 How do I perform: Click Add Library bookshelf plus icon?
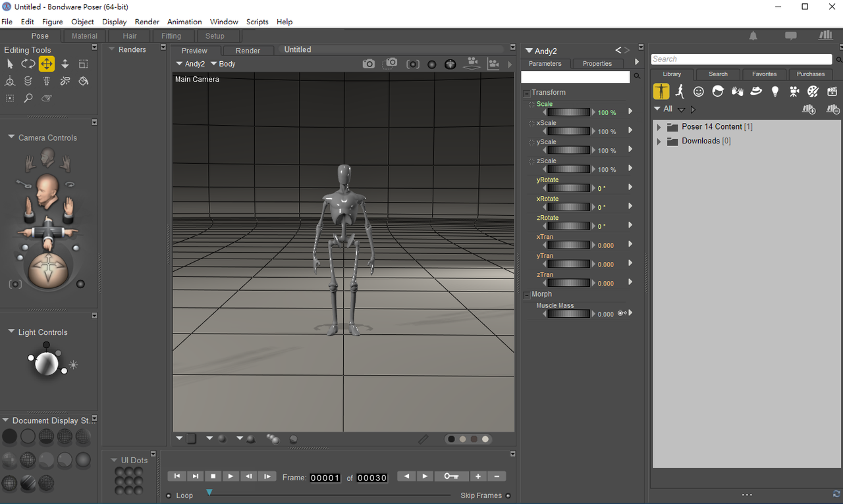[809, 109]
